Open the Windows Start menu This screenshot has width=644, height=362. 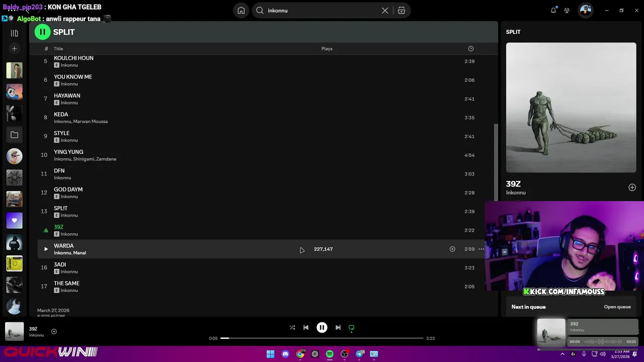click(270, 354)
